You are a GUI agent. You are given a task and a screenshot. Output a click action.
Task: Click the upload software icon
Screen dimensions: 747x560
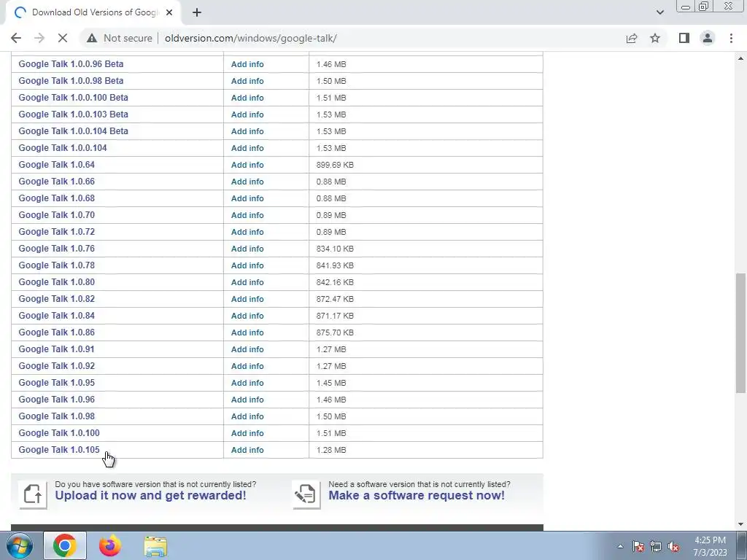pyautogui.click(x=32, y=494)
